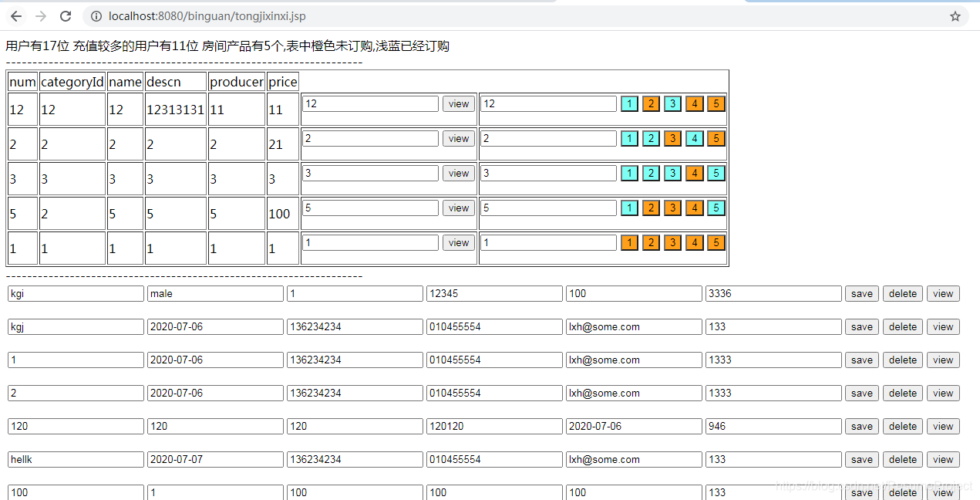Save the hellk user row

(x=862, y=460)
